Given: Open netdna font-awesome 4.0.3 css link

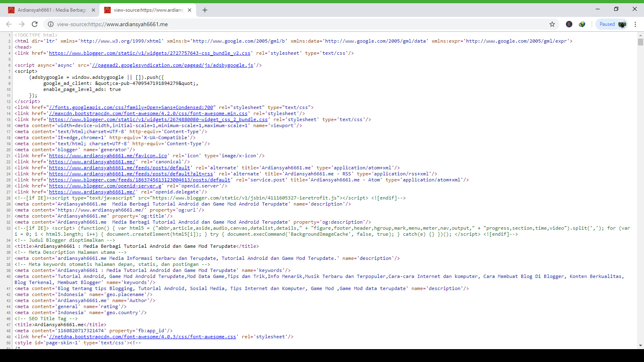Looking at the screenshot, I should 142,337.
